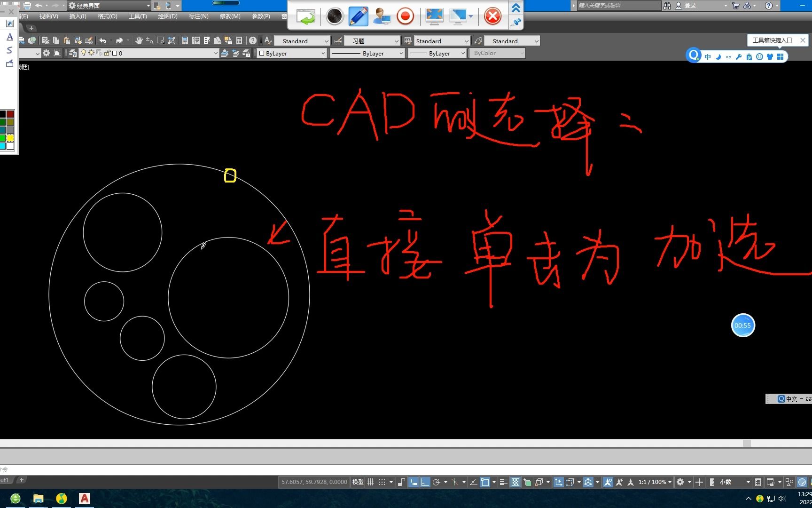This screenshot has width=812, height=508.
Task: Toggle object snap square icon in status bar
Action: [x=485, y=482]
